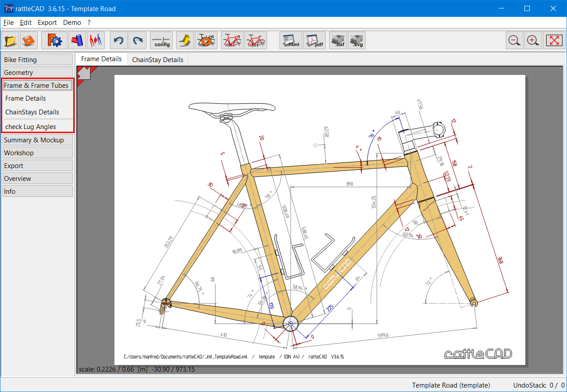Redo the last action
Image resolution: width=567 pixels, height=392 pixels.
click(138, 40)
